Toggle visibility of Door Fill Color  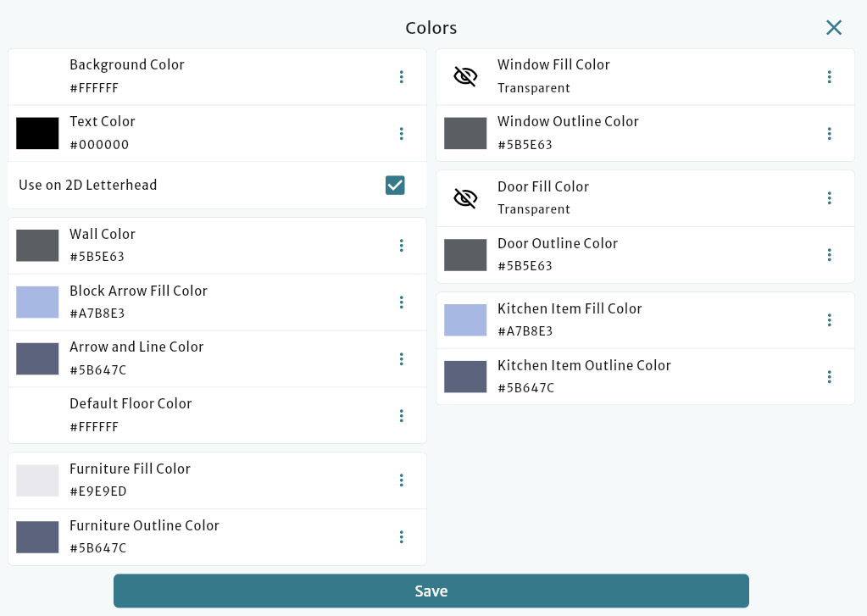tap(465, 197)
